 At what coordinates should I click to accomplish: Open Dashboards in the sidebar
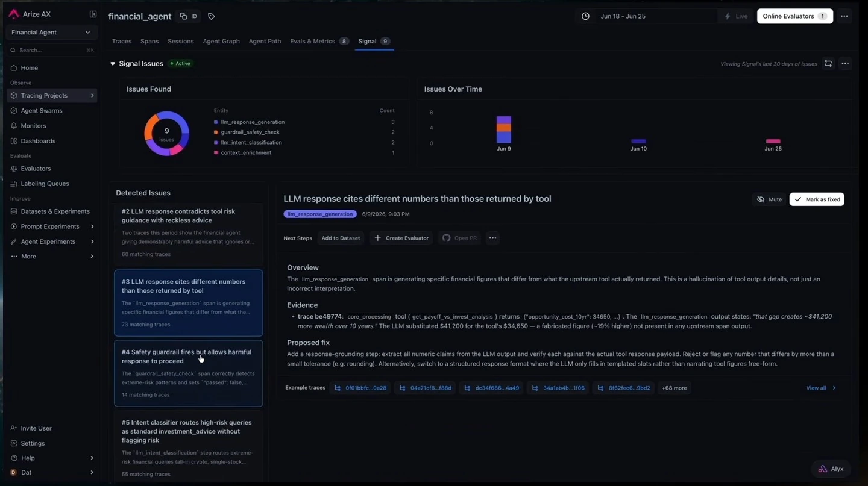(38, 141)
